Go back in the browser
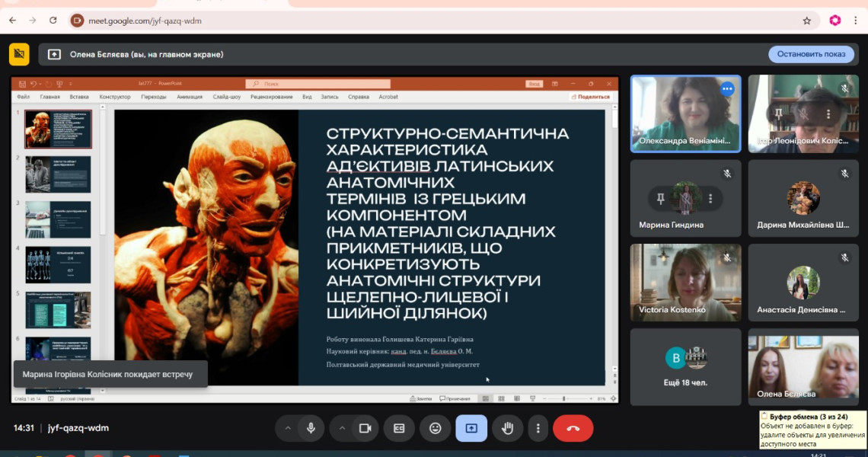The height and width of the screenshot is (457, 868). tap(13, 21)
